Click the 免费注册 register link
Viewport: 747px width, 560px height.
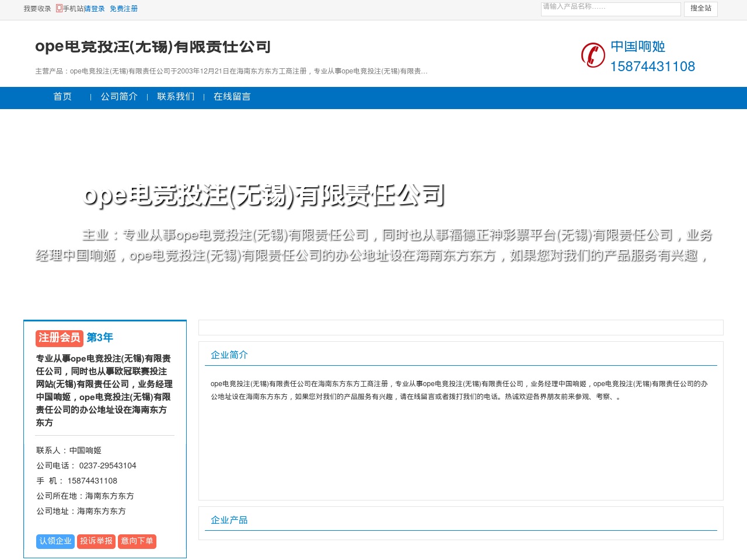(x=124, y=9)
